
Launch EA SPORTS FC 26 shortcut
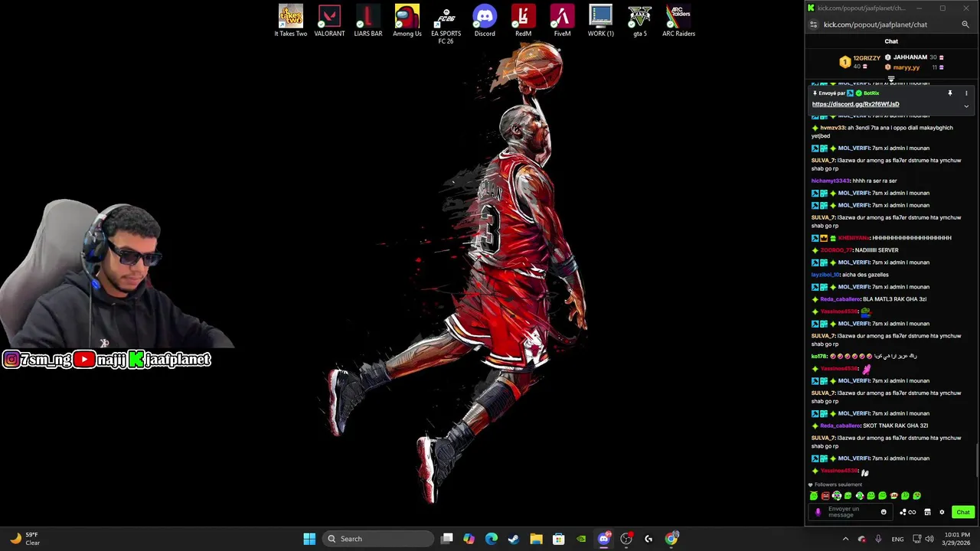click(446, 24)
